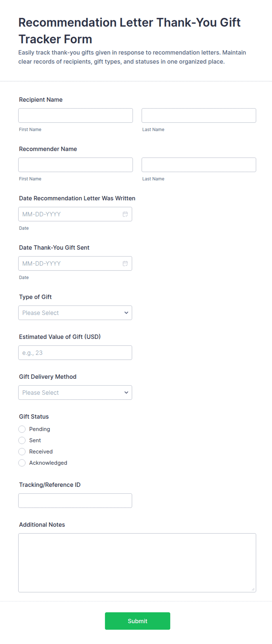The image size is (272, 644).
Task: Click the Recommender Last Name field
Action: 199,165
